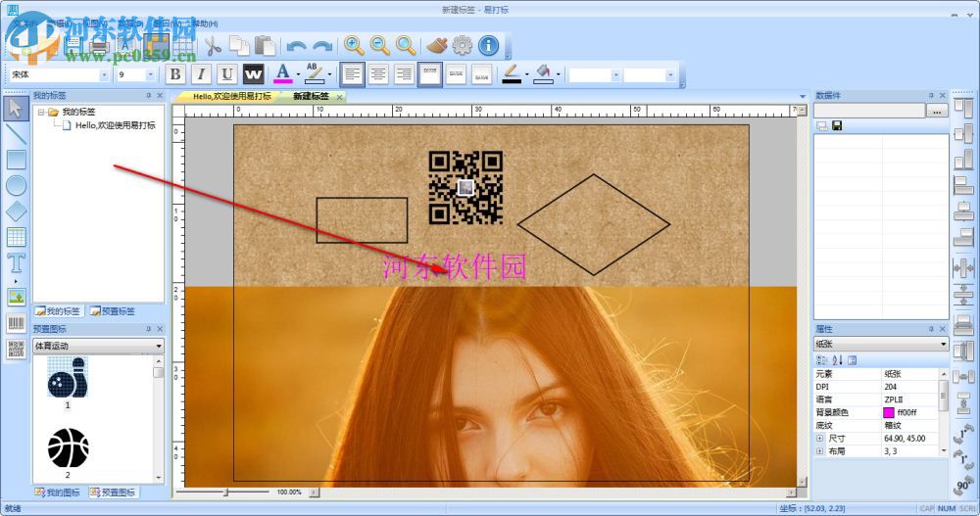Select the text tool
980x516 pixels.
(x=16, y=263)
